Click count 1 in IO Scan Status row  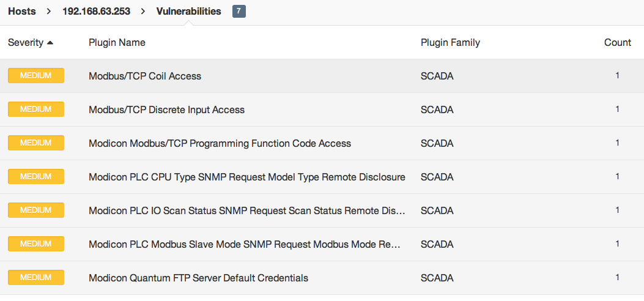[x=617, y=210]
